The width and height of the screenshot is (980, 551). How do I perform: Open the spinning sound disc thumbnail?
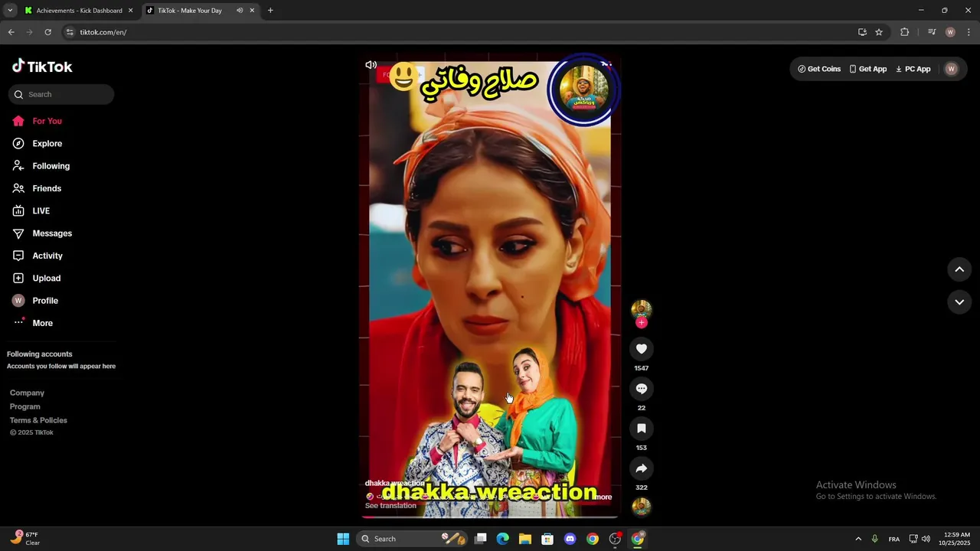click(642, 507)
